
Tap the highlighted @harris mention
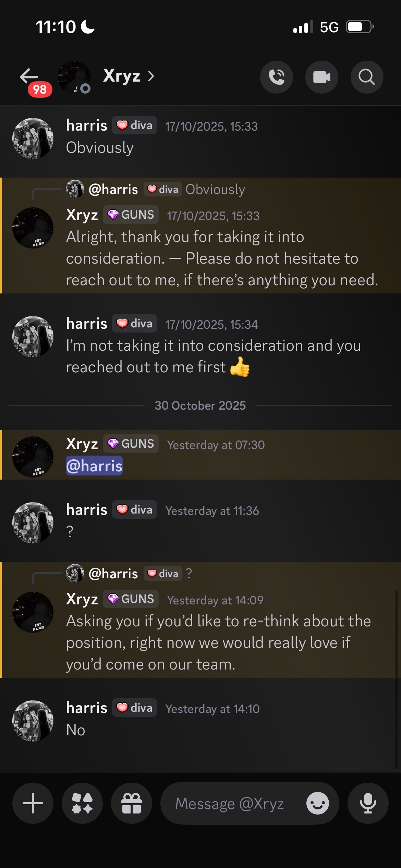[x=94, y=466]
